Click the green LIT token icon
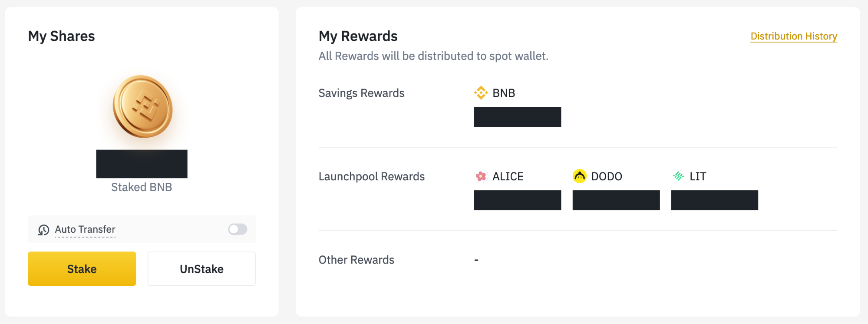 tap(678, 176)
